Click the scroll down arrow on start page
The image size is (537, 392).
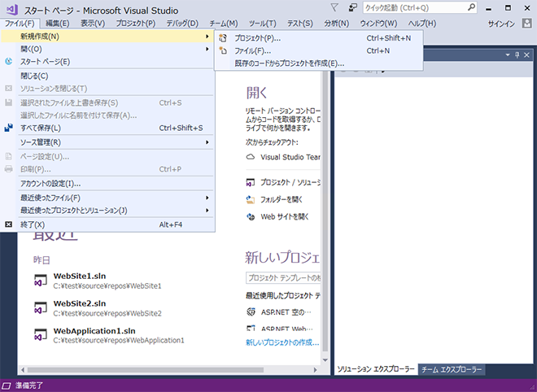click(325, 360)
